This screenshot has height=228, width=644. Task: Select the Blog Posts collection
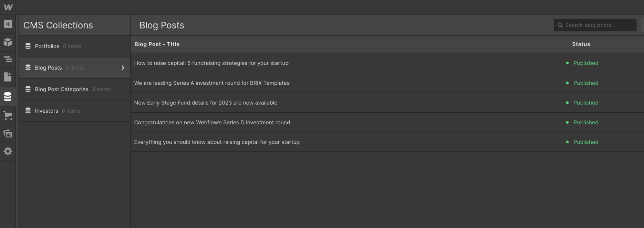tap(74, 68)
